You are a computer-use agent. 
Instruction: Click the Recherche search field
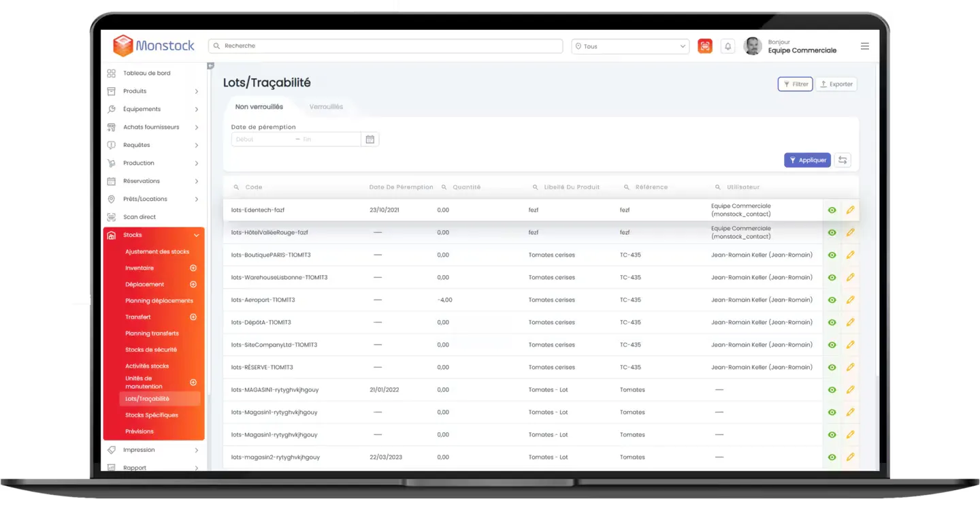coord(385,46)
